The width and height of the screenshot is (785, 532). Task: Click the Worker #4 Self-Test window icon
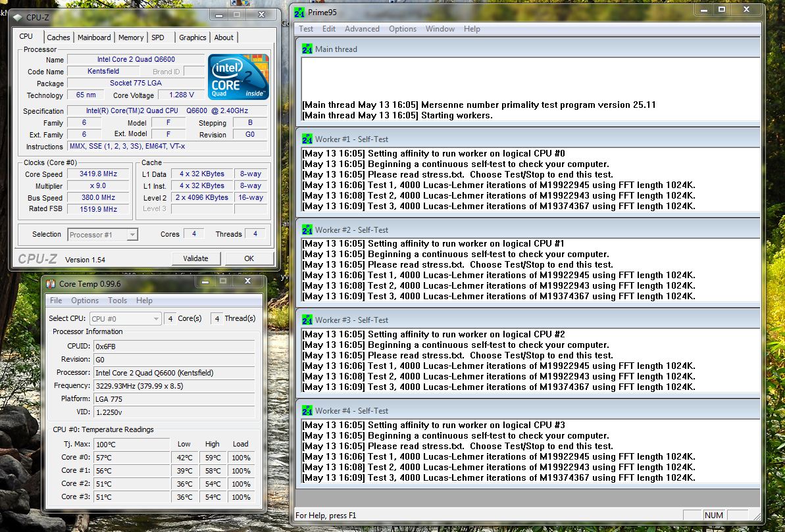[307, 410]
